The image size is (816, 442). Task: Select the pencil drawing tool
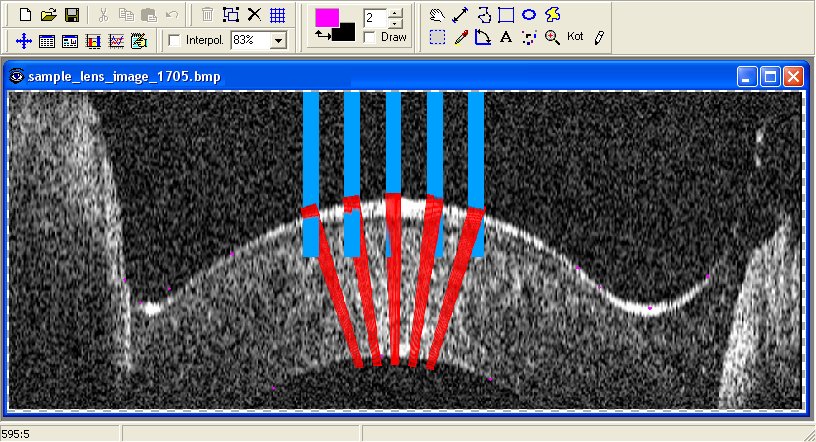(599, 37)
